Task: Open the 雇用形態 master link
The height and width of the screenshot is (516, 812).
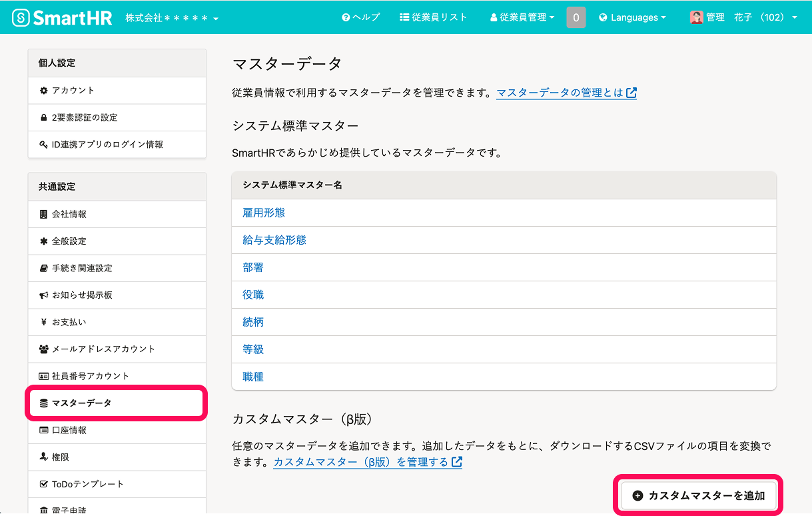Action: click(264, 213)
